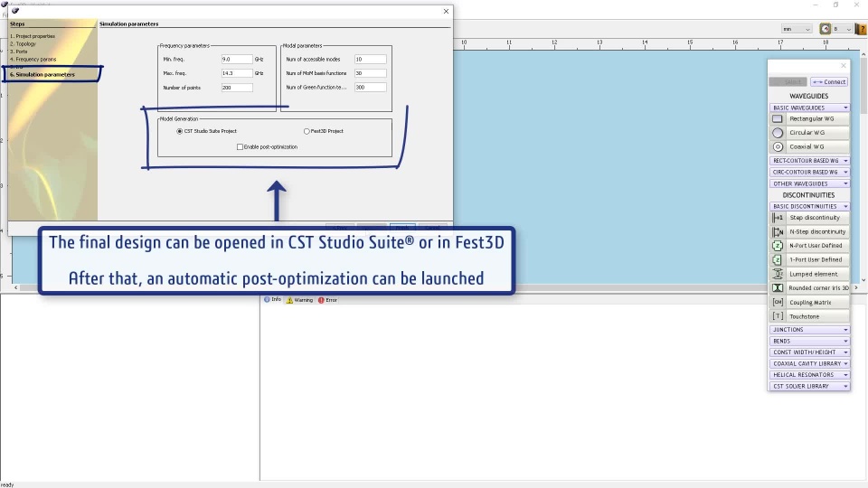
Task: Close the element palette panel
Action: [844, 66]
